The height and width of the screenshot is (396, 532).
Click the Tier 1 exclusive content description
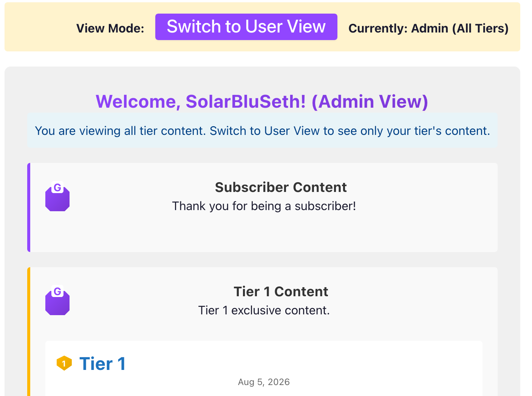[x=264, y=311]
